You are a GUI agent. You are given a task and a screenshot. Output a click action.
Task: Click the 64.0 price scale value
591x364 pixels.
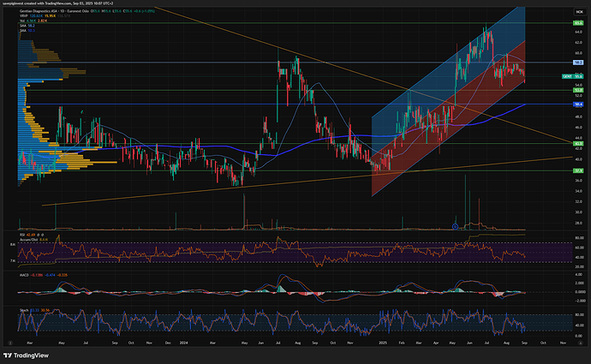[x=578, y=32]
